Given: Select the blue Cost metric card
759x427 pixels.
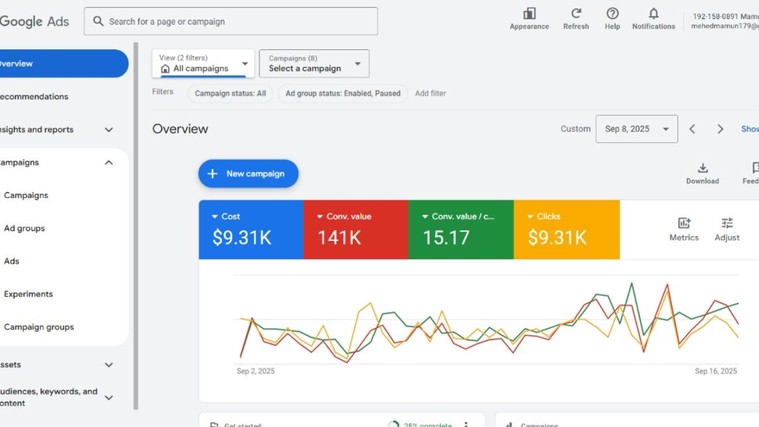Looking at the screenshot, I should pos(251,229).
